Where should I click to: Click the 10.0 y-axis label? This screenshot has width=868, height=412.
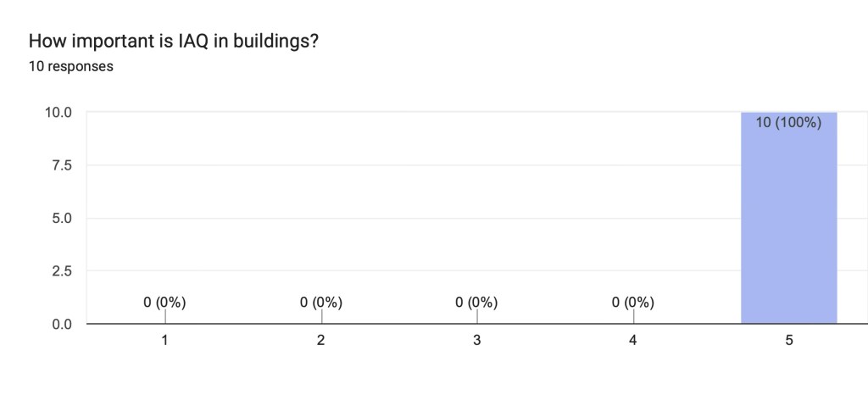pyautogui.click(x=58, y=113)
